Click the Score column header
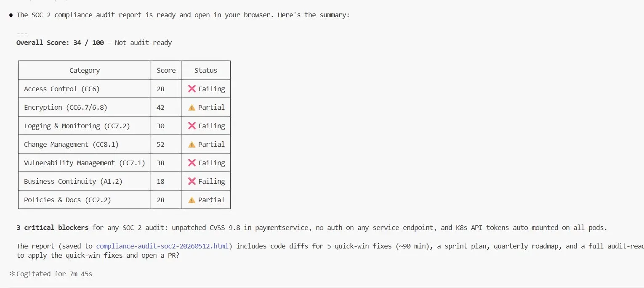The height and width of the screenshot is (288, 644). (166, 70)
